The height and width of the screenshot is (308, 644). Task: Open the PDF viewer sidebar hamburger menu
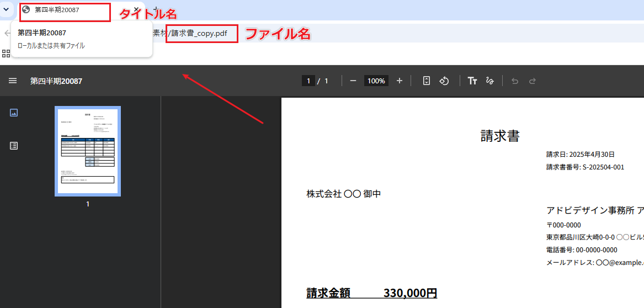coord(13,81)
